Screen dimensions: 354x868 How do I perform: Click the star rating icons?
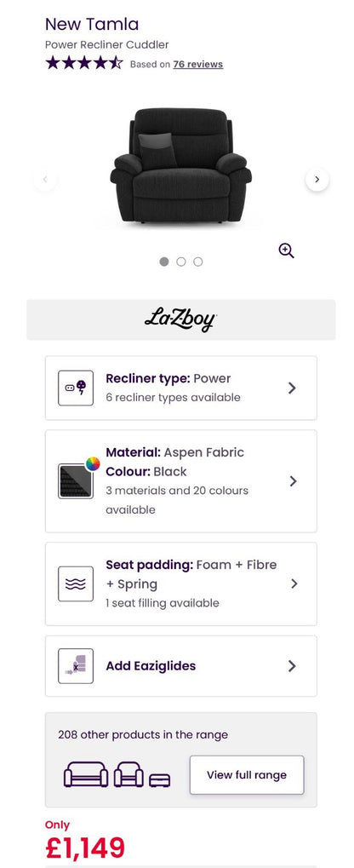84,63
